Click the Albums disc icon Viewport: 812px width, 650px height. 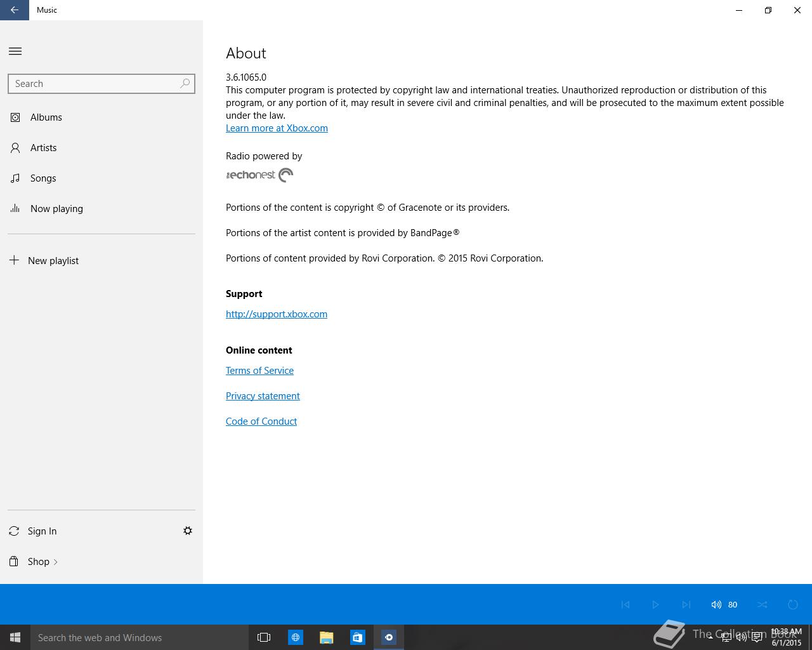point(15,117)
